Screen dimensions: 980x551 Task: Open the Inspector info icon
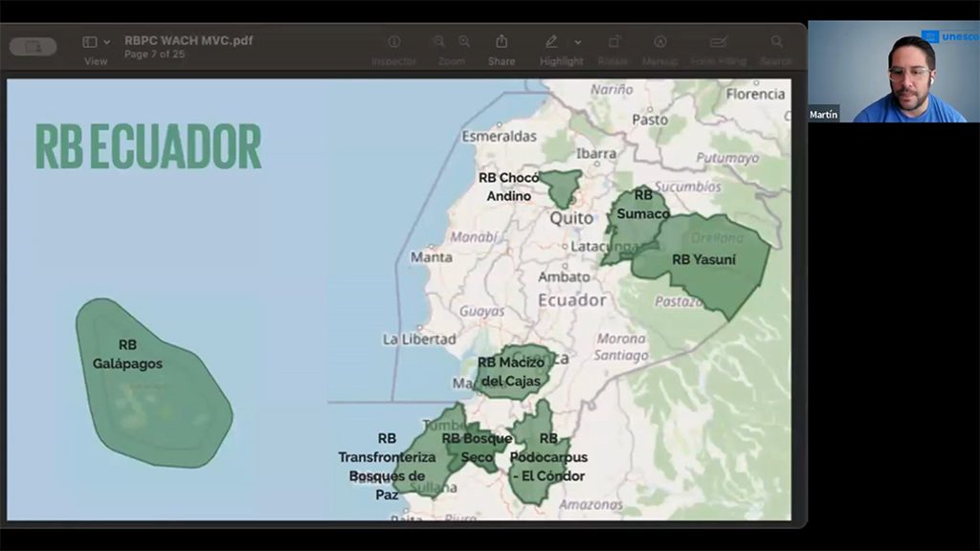coord(393,42)
